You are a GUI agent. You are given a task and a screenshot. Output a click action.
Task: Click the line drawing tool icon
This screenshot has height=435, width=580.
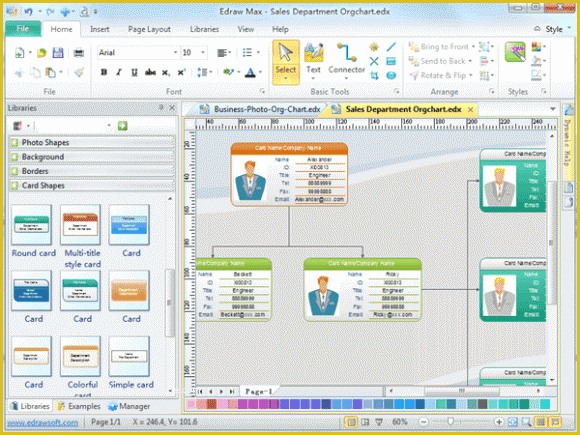(391, 47)
